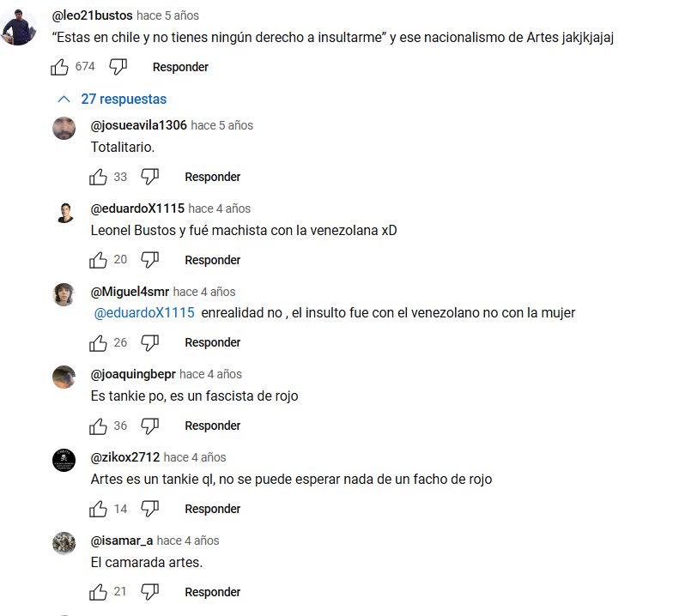Screen dimensions: 673x616
Task: Dislike @joaquingbepr's tankie reply
Action: 149,426
